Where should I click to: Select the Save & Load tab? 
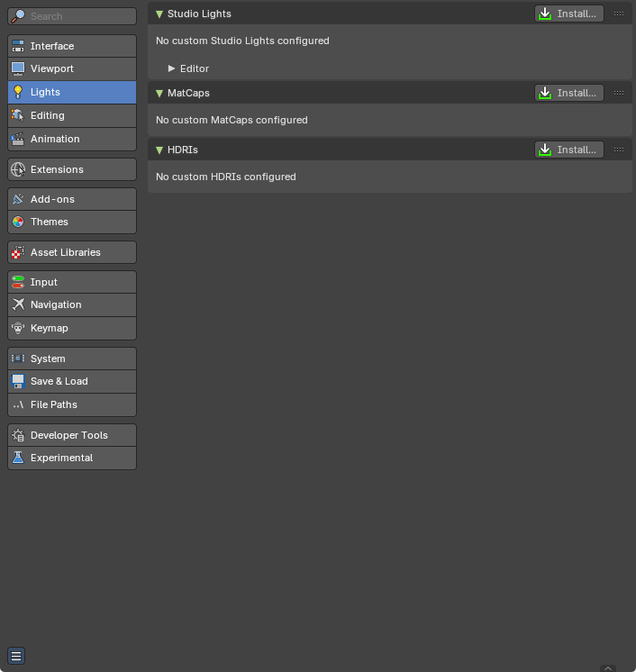(x=72, y=381)
